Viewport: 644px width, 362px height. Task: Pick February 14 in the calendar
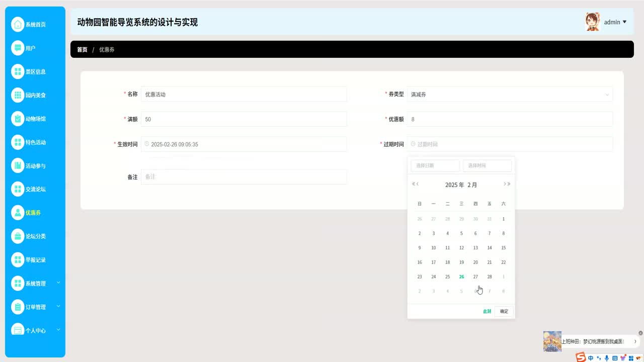coord(490,248)
